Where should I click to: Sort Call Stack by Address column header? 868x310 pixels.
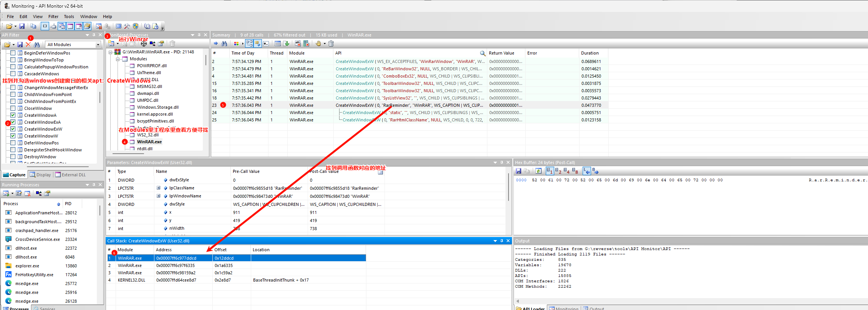[x=183, y=250]
